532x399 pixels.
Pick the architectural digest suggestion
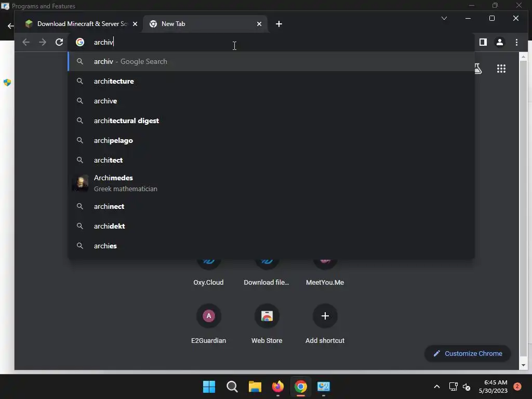point(271,121)
